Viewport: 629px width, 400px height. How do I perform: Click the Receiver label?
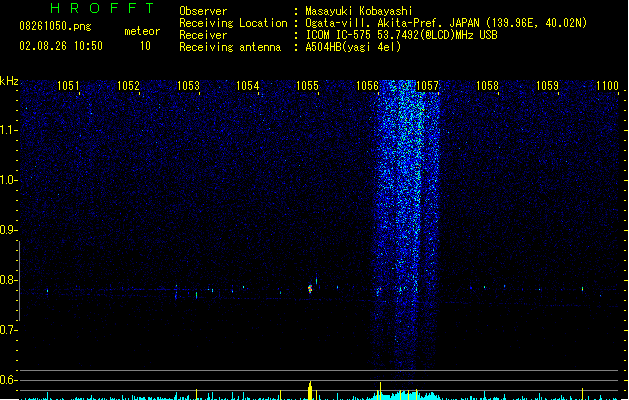203,35
